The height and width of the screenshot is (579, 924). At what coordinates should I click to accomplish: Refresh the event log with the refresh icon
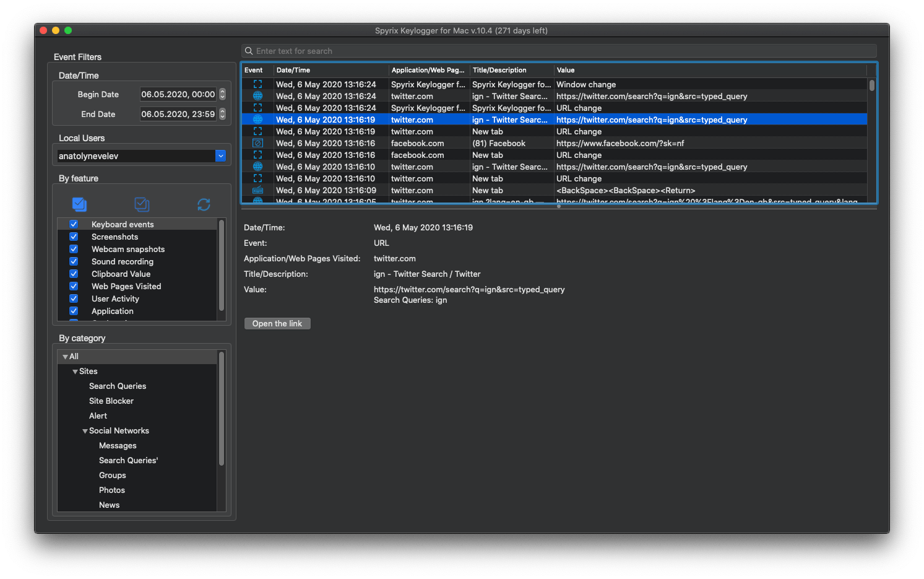(204, 204)
